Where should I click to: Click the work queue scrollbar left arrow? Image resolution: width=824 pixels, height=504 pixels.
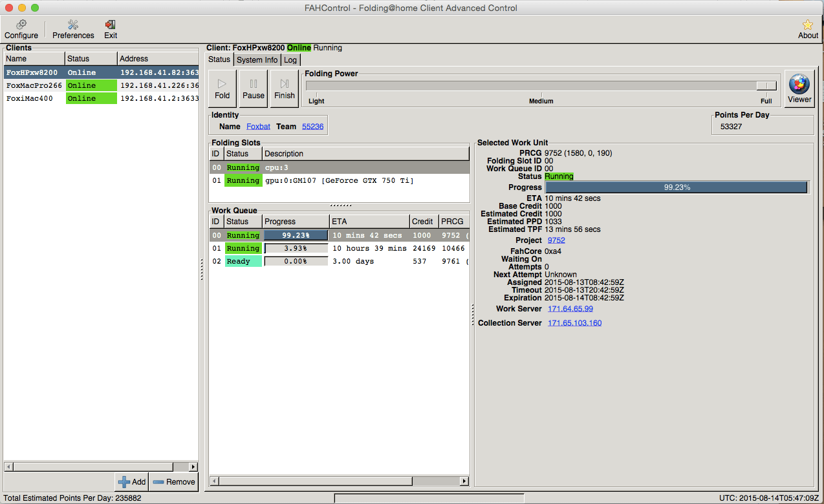pyautogui.click(x=215, y=481)
